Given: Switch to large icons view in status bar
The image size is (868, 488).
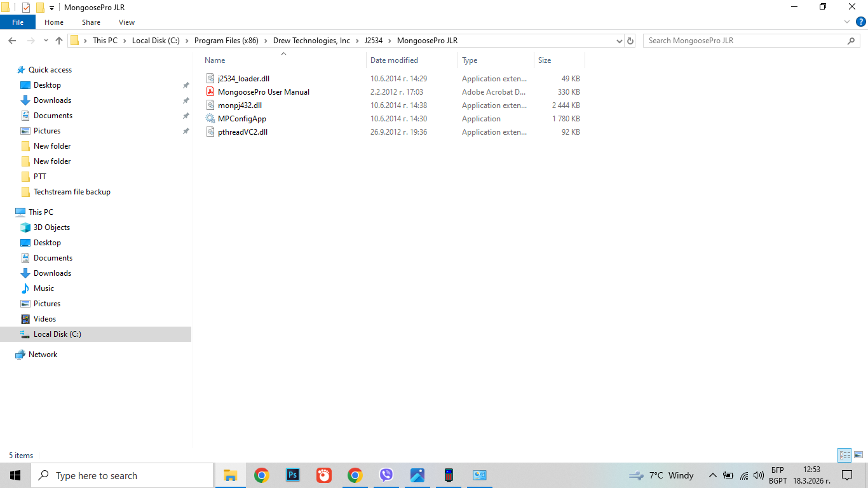Looking at the screenshot, I should [858, 455].
